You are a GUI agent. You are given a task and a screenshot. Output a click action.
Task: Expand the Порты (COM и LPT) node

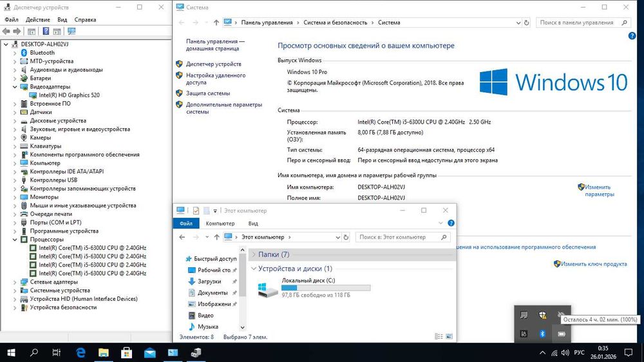(15, 222)
